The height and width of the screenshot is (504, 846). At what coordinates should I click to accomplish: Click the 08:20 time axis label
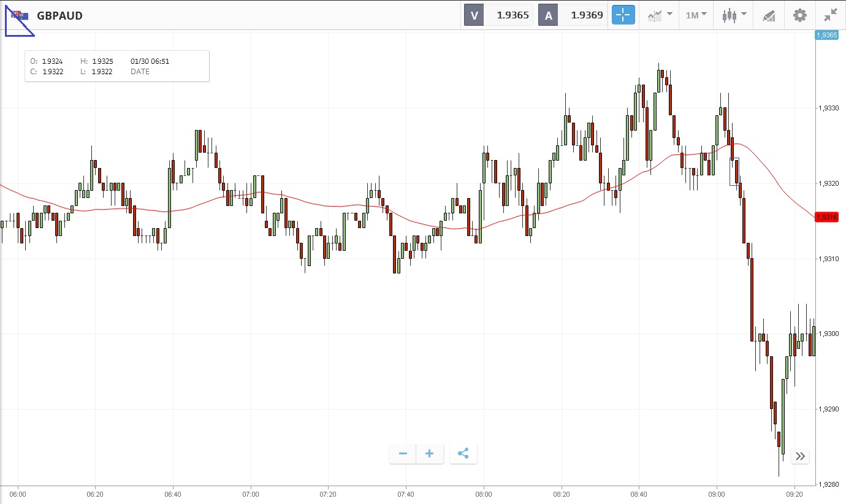click(561, 494)
